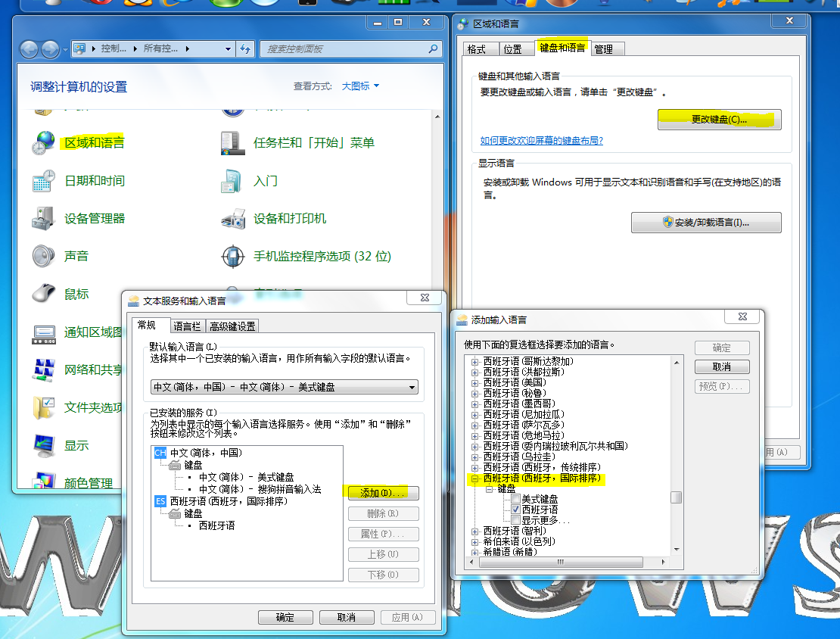Open the 设备管理器 icon
Image resolution: width=840 pixels, height=639 pixels.
(43, 219)
